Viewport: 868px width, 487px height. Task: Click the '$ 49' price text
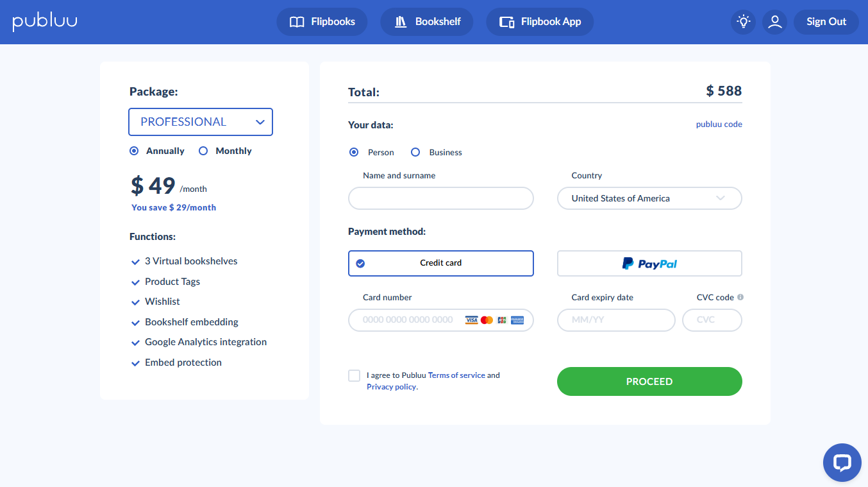click(x=153, y=185)
